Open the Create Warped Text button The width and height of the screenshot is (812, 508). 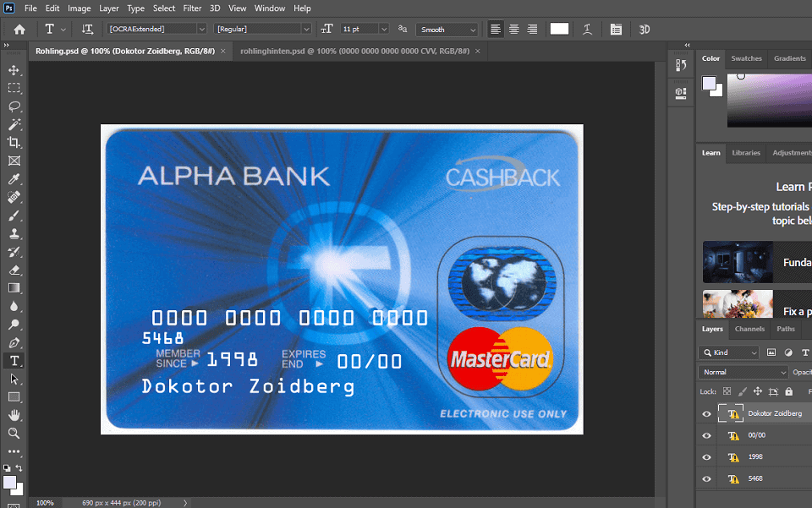coord(587,30)
